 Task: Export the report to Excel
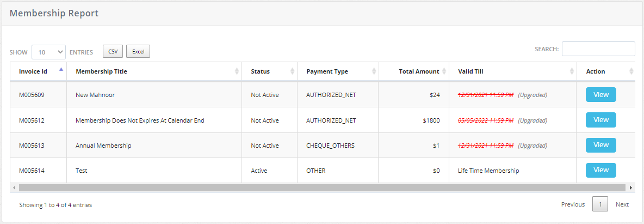(x=138, y=51)
